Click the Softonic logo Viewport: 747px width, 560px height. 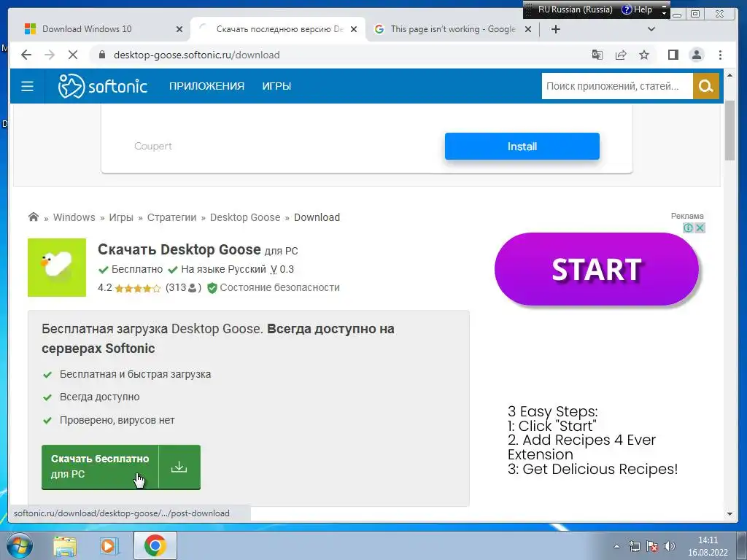click(x=102, y=86)
